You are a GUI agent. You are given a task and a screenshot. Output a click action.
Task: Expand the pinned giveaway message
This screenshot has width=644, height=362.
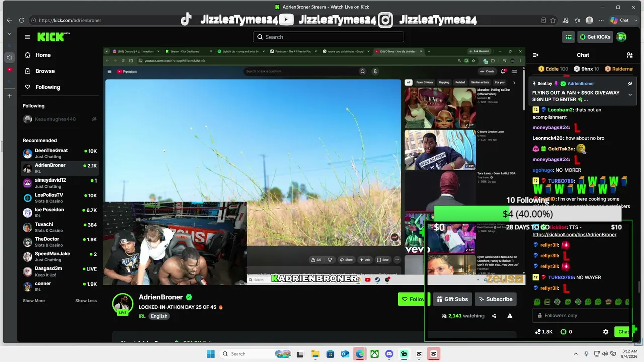click(x=630, y=95)
